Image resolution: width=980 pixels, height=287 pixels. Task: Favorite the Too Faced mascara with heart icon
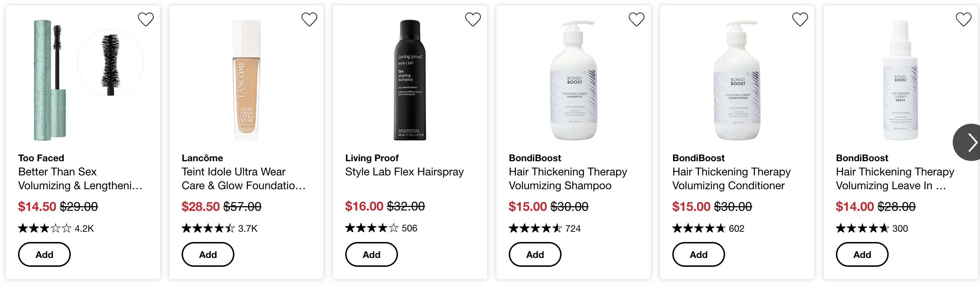[146, 19]
